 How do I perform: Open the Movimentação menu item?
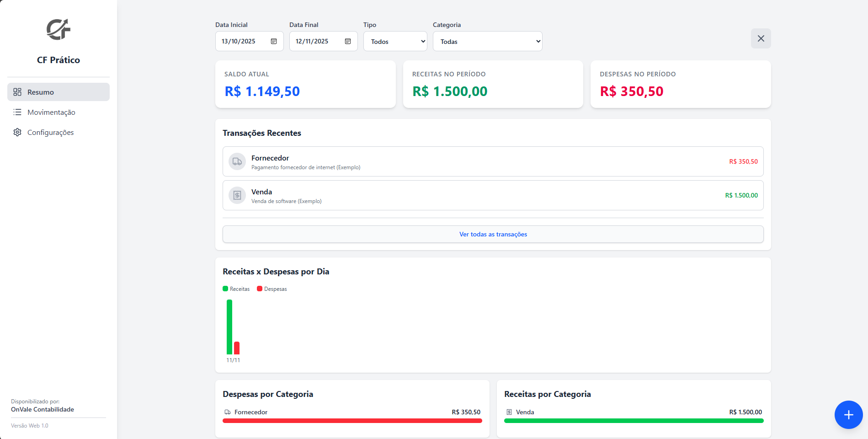pyautogui.click(x=51, y=112)
